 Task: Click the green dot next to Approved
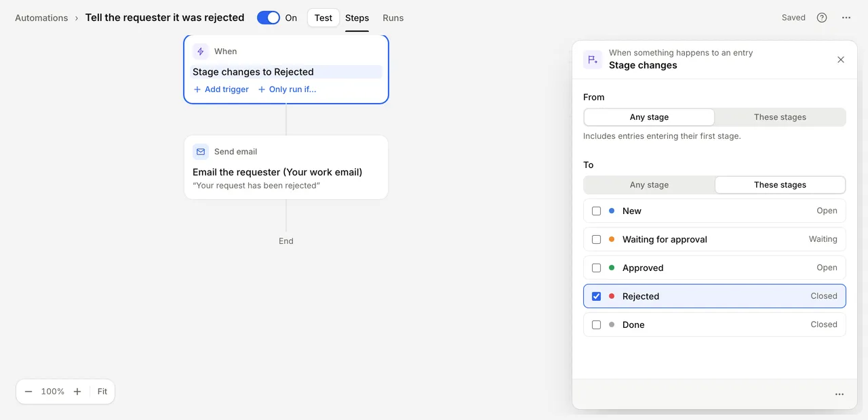pyautogui.click(x=612, y=268)
